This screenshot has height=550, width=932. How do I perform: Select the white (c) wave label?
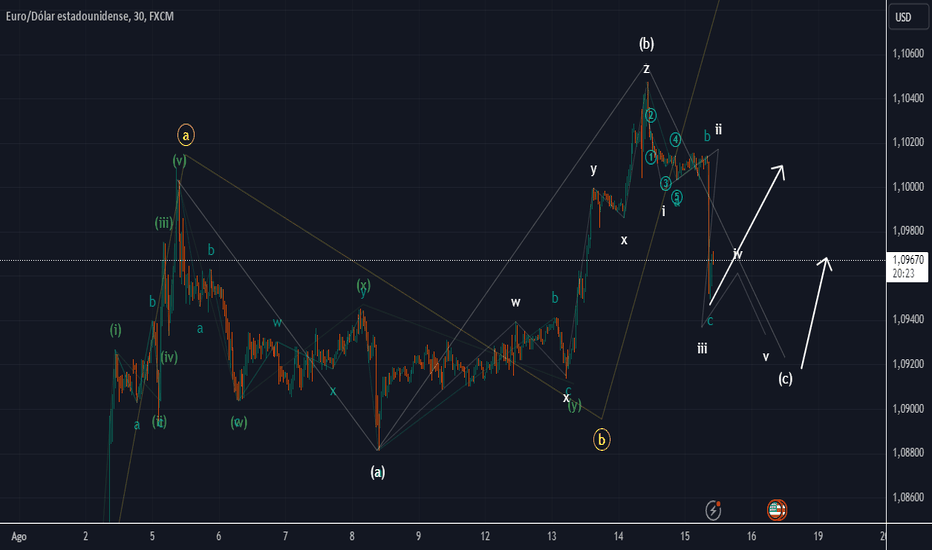tap(785, 379)
